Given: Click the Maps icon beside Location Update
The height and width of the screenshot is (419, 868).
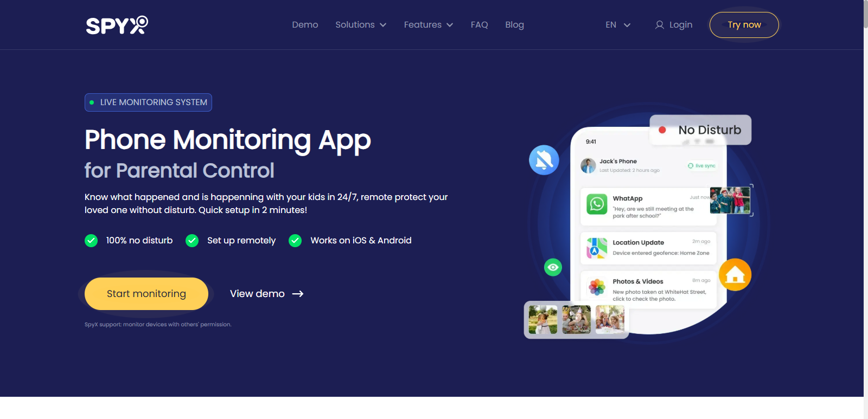Looking at the screenshot, I should [x=597, y=248].
